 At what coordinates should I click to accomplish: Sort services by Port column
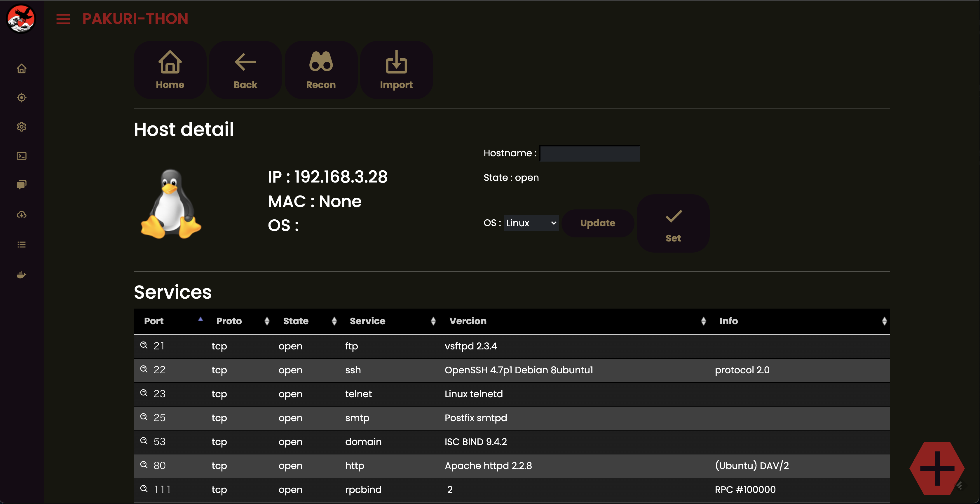tap(170, 321)
